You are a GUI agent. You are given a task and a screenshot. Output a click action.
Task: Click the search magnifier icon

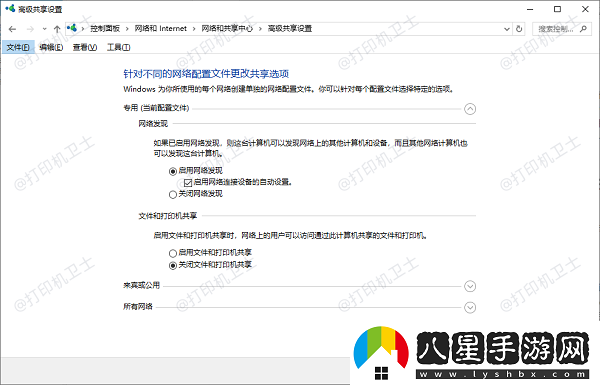point(583,29)
